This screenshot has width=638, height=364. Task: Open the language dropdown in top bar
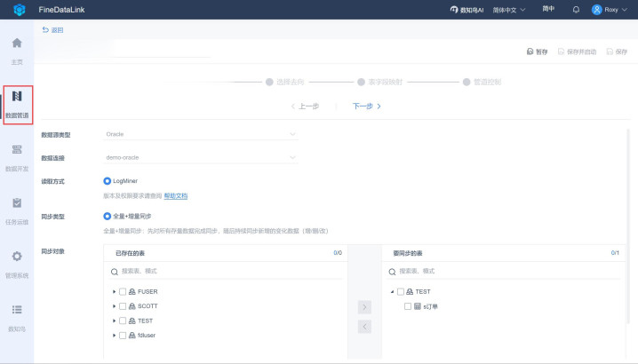(509, 10)
